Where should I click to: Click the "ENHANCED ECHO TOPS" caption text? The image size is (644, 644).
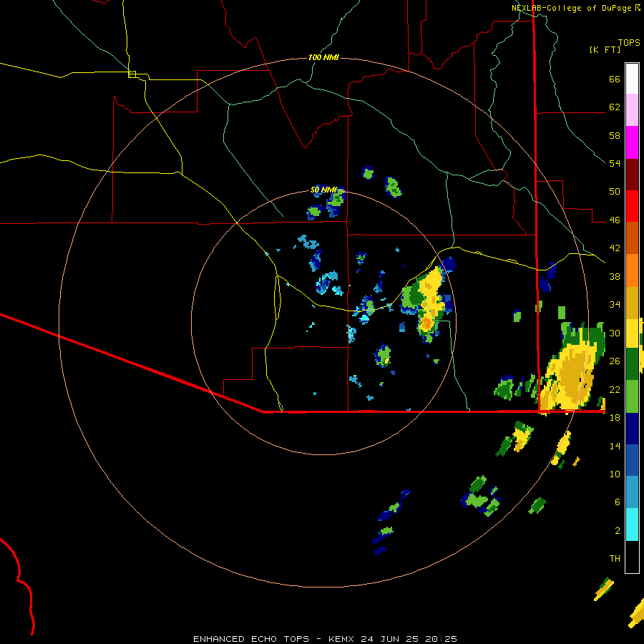pos(251,639)
